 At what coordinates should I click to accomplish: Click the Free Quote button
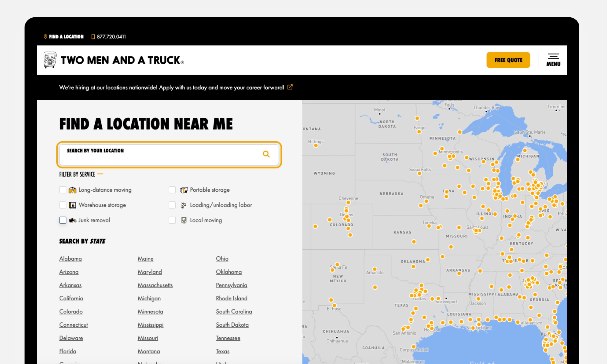click(x=508, y=60)
